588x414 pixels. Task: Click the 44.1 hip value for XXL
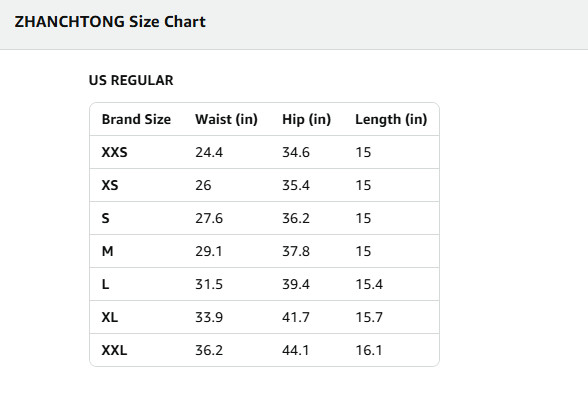pyautogui.click(x=296, y=350)
